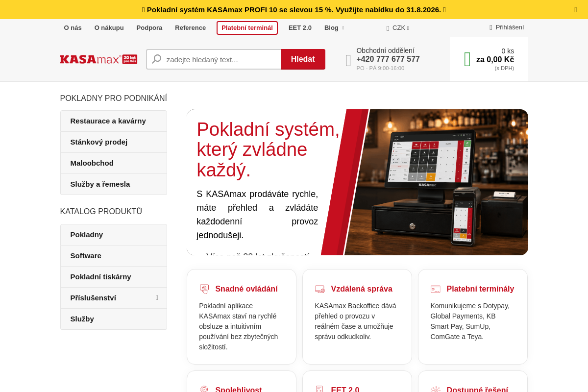Screen dimensions: 588x392
Task: Click the Pokladní systém hero headline
Action: (268, 149)
